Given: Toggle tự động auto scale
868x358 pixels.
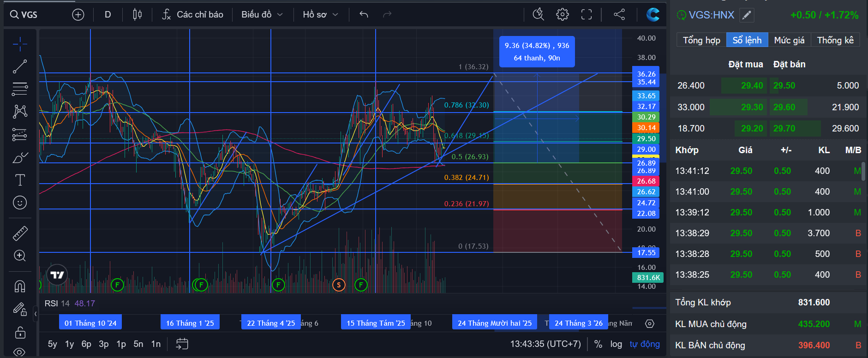Looking at the screenshot, I should 645,344.
